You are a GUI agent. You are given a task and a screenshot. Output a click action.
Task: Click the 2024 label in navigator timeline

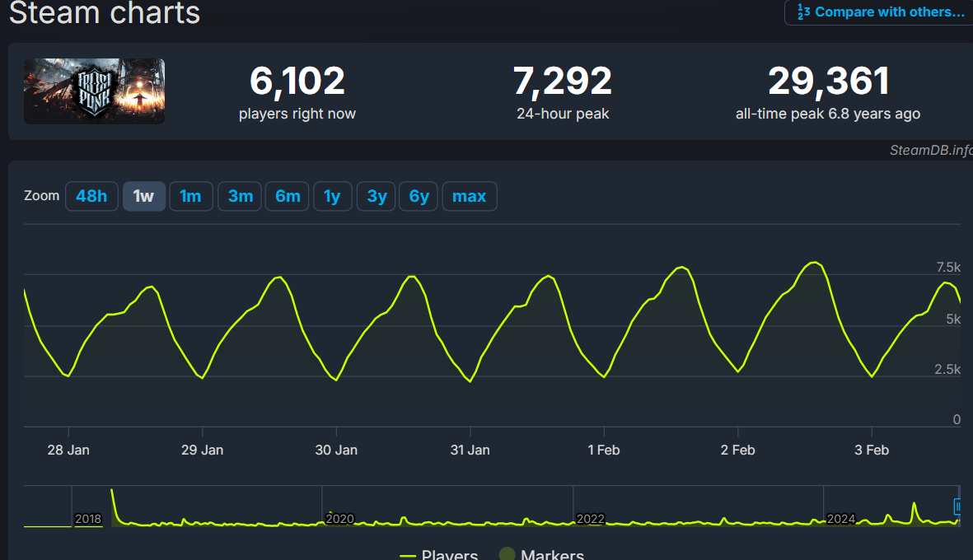pos(841,519)
